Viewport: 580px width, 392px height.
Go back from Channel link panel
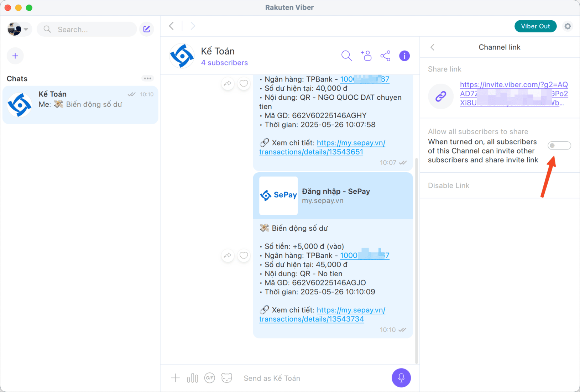pyautogui.click(x=433, y=47)
